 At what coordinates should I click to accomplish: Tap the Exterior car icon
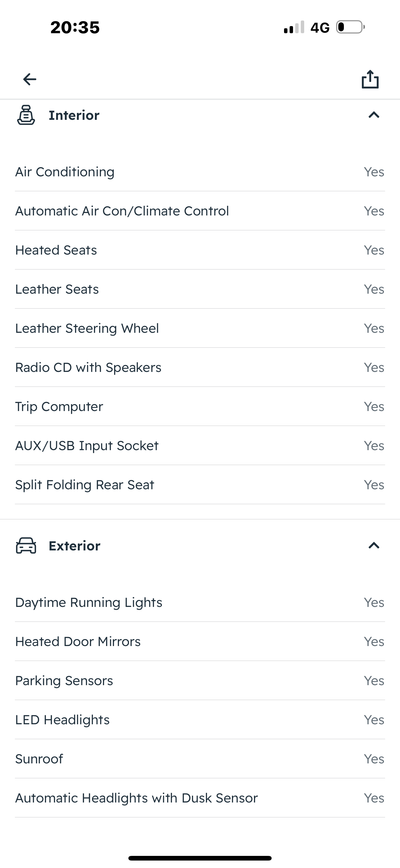[x=26, y=545]
